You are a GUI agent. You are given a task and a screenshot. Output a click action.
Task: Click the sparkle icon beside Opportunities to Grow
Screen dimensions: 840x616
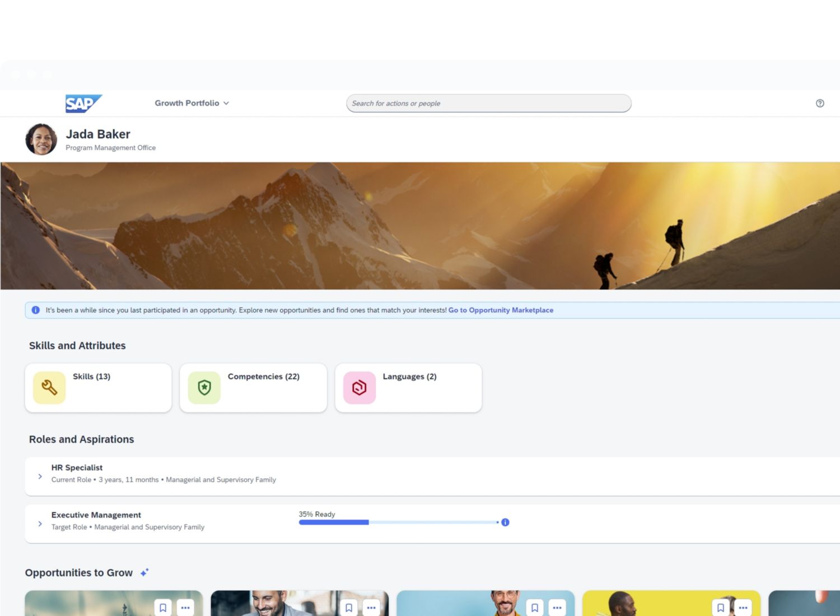[144, 573]
